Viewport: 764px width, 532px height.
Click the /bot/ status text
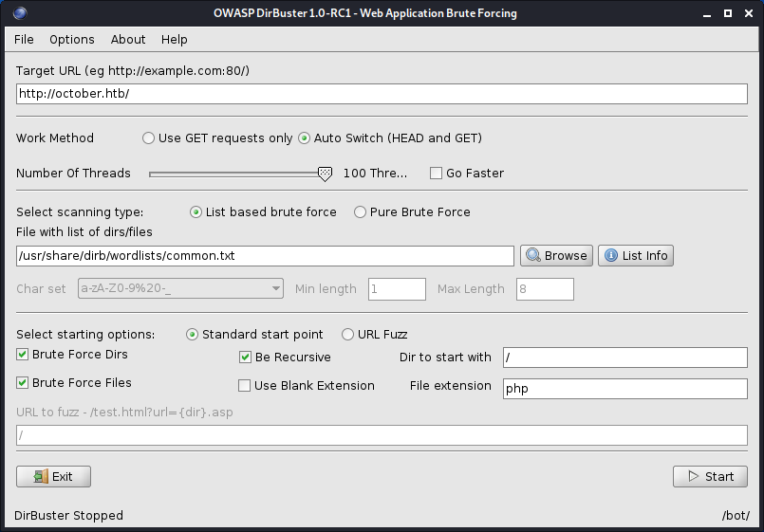[x=736, y=516]
